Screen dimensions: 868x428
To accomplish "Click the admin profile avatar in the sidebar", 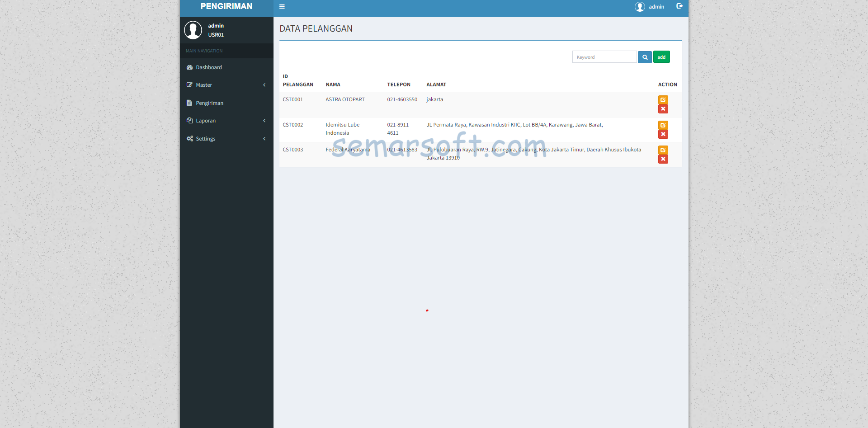I will 193,30.
